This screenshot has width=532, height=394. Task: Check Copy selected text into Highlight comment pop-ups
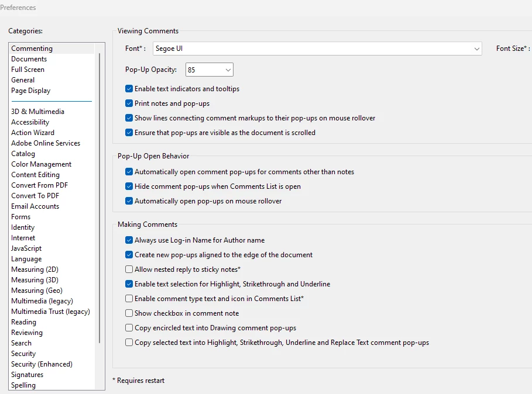pos(129,342)
